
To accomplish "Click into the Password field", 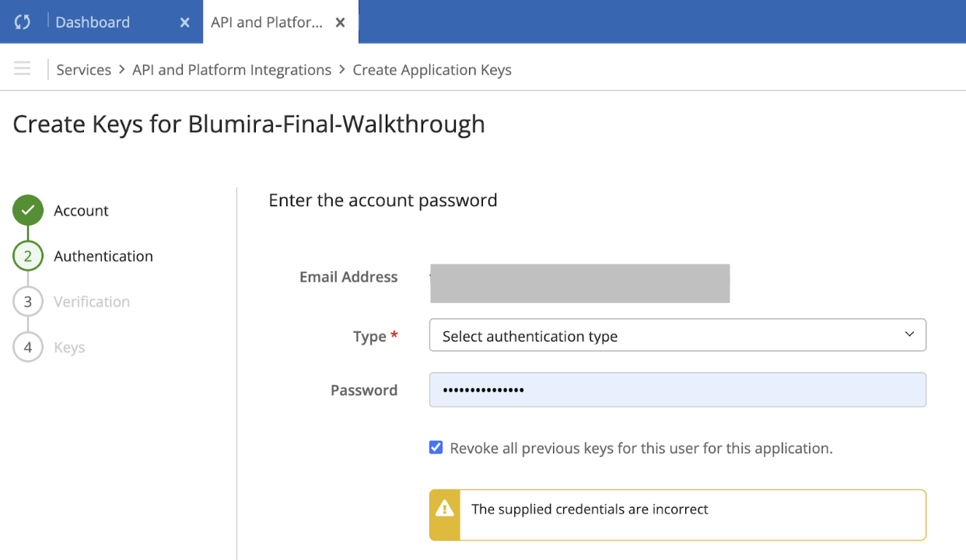I will tap(677, 390).
